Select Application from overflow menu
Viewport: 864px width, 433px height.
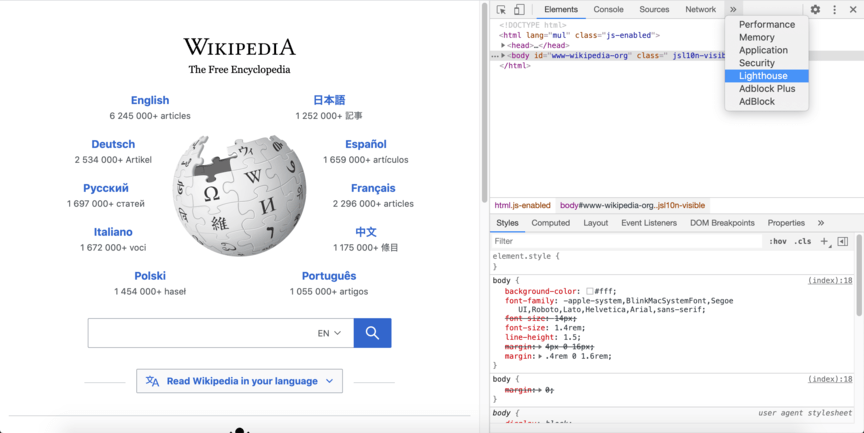766,50
